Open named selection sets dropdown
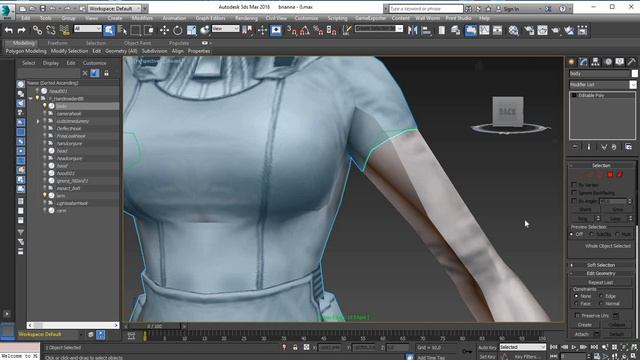This screenshot has width=640, height=360. pos(379,29)
